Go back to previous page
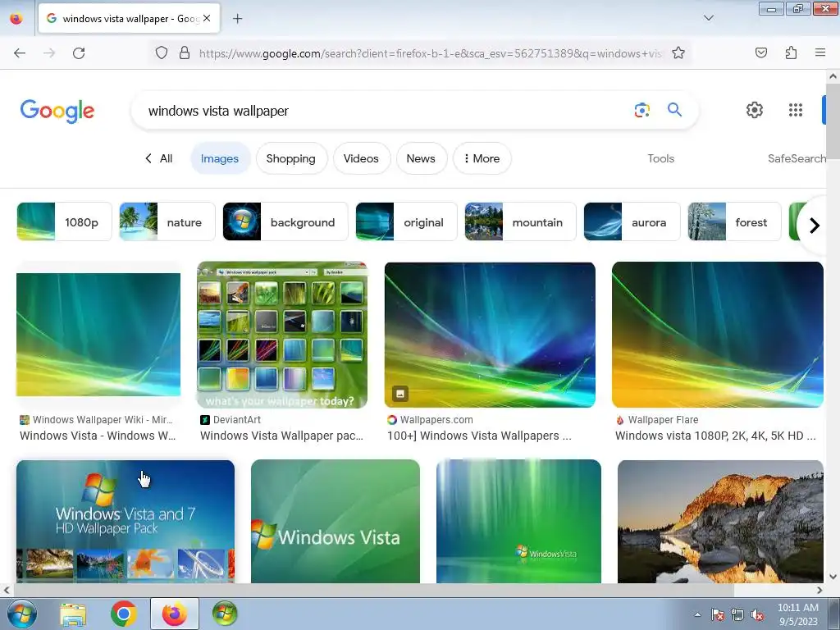 [20, 53]
